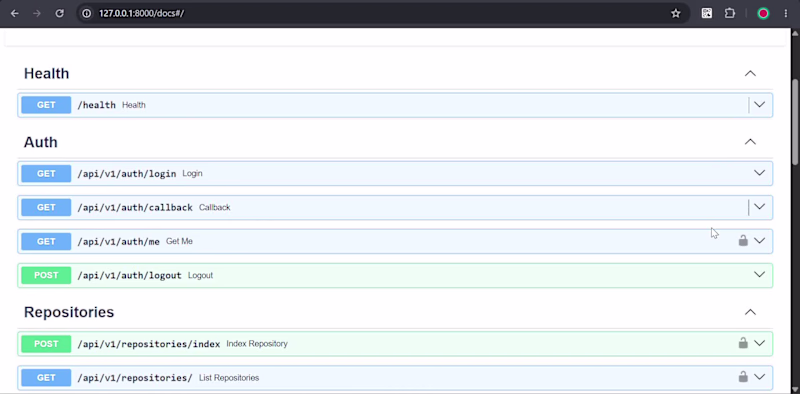Image resolution: width=800 pixels, height=394 pixels.
Task: Go back using the browser back arrow
Action: coord(15,13)
